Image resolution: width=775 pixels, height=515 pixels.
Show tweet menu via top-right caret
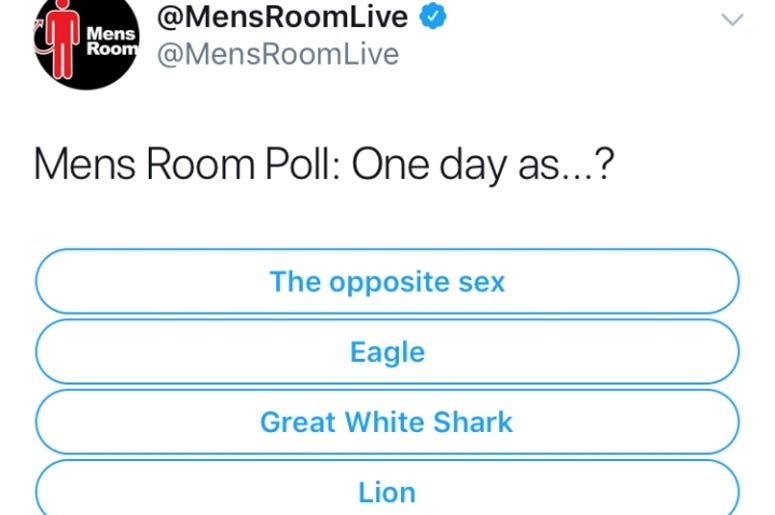tap(732, 20)
